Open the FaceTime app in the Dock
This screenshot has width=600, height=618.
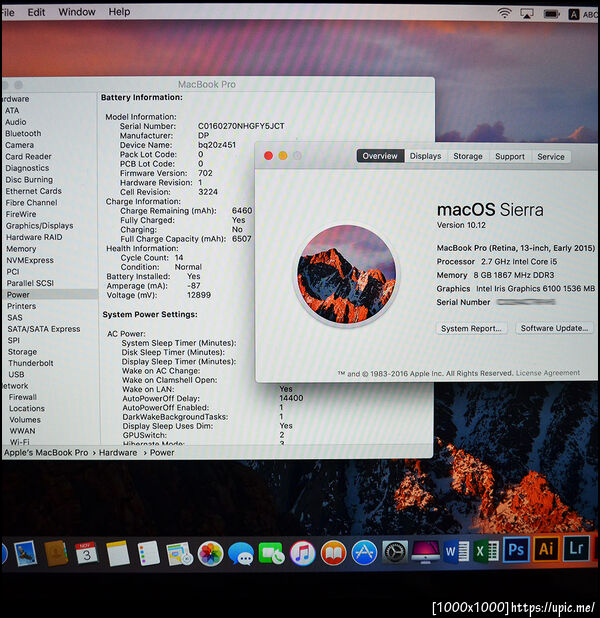(271, 553)
